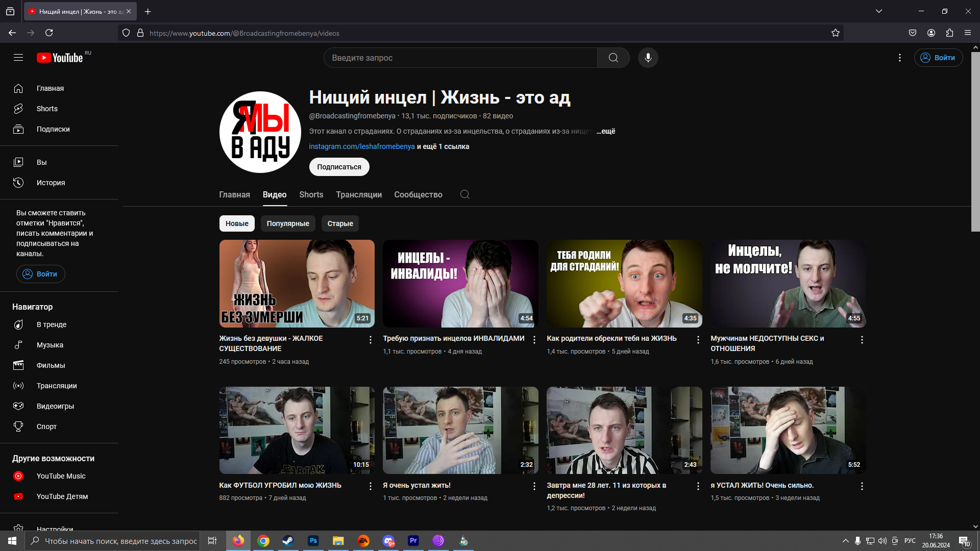
Task: Open Shorts in the left sidebar
Action: 47,109
